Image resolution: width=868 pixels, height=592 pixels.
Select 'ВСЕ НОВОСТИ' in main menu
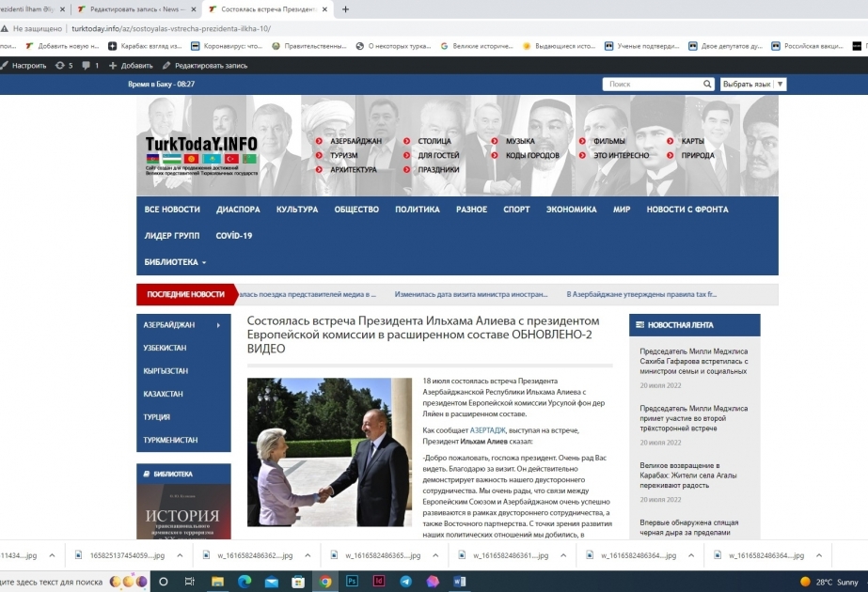coord(172,210)
